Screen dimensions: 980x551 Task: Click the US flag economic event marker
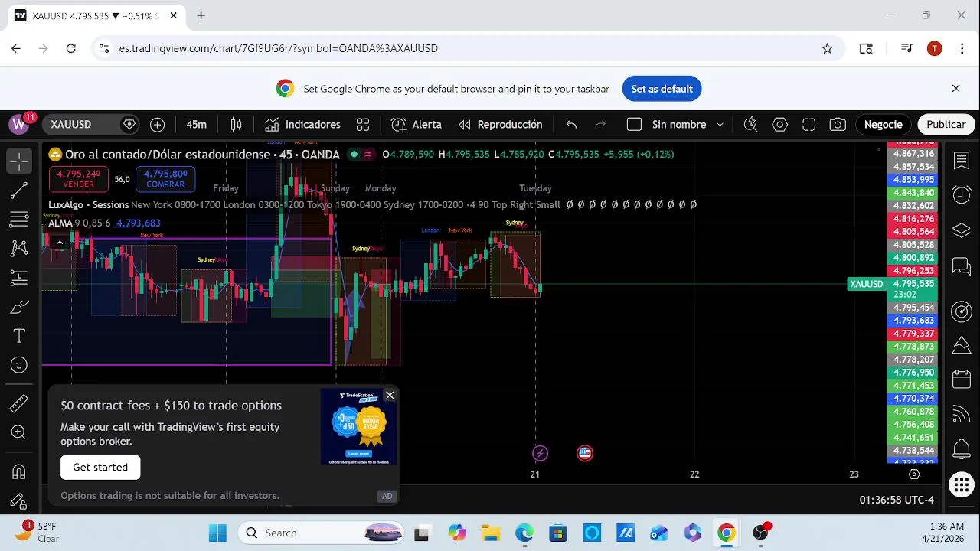click(x=585, y=453)
